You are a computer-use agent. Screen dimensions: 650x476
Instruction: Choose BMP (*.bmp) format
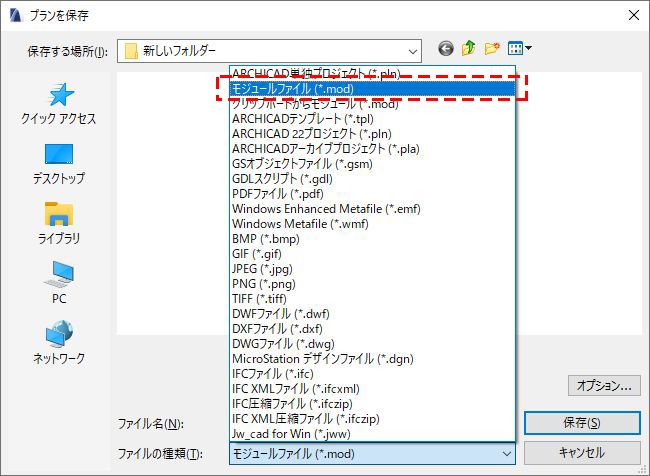click(372, 238)
